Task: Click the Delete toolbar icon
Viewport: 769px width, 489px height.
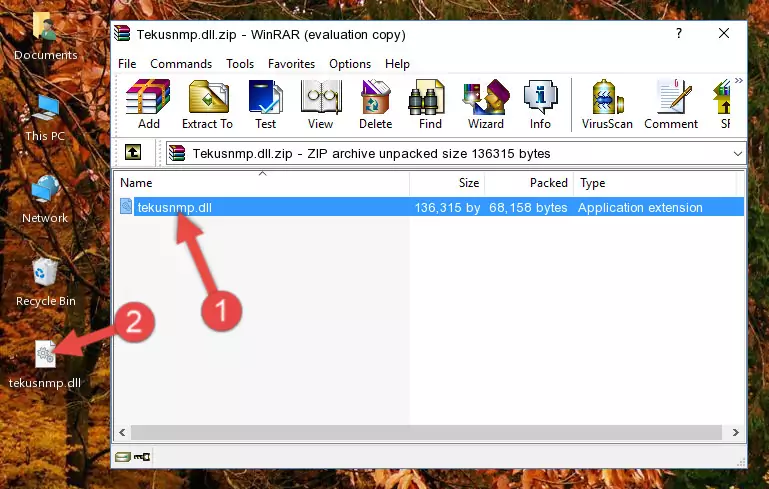Action: pos(376,104)
